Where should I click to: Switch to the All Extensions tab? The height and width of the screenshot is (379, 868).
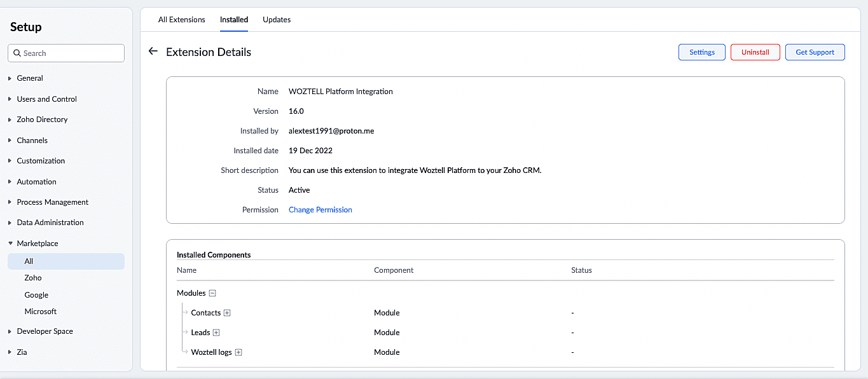pos(182,20)
